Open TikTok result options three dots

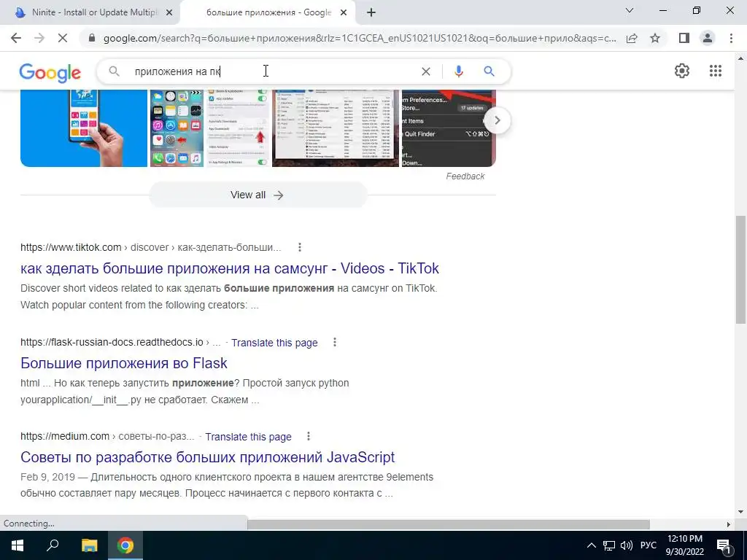[x=300, y=247]
